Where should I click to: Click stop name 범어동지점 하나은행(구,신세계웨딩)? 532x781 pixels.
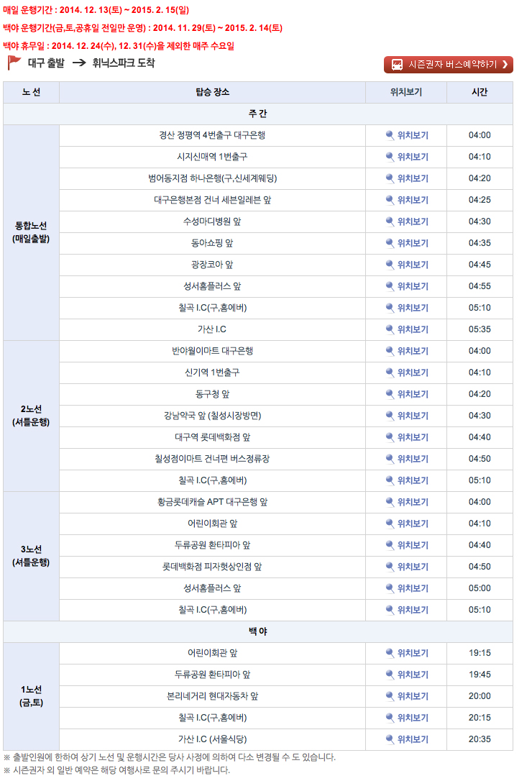(212, 178)
